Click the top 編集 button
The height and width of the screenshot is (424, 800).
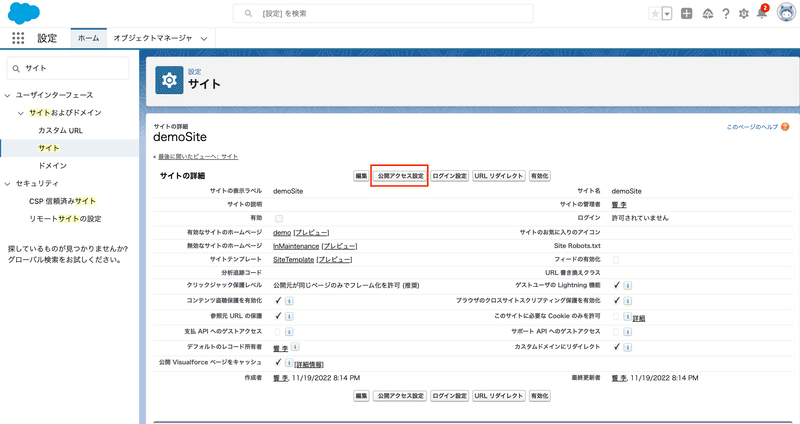(x=361, y=176)
